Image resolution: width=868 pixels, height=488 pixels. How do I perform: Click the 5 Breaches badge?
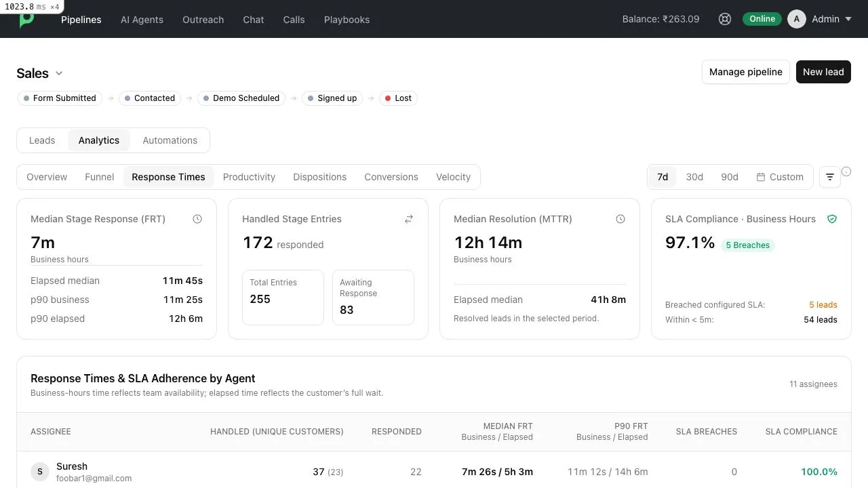pyautogui.click(x=748, y=245)
